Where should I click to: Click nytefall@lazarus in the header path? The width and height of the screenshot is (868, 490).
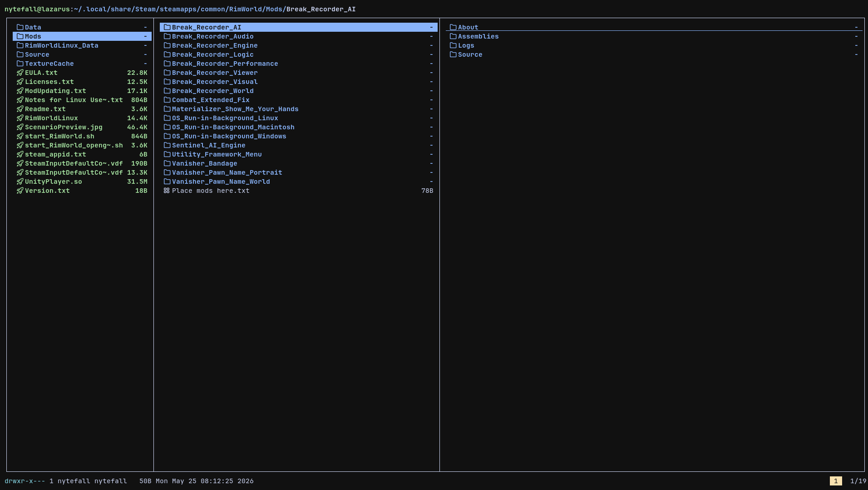pos(37,9)
